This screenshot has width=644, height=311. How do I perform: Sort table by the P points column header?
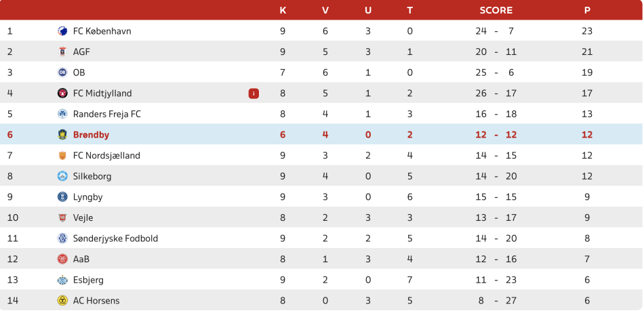(587, 10)
